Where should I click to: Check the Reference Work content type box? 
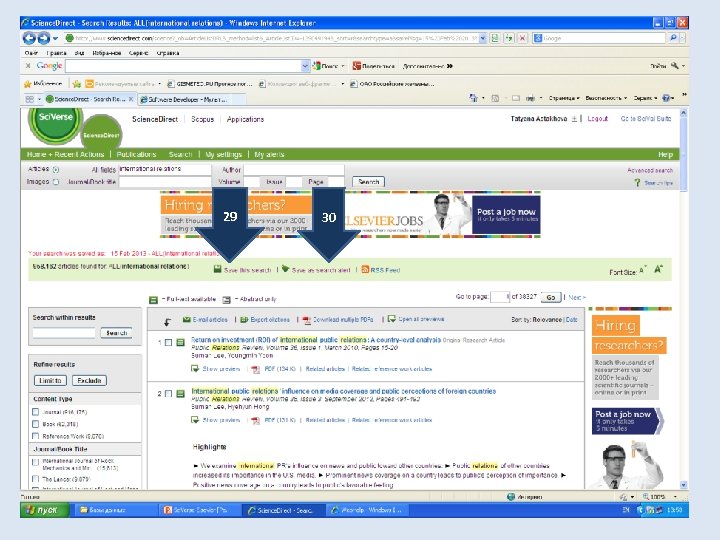35,436
